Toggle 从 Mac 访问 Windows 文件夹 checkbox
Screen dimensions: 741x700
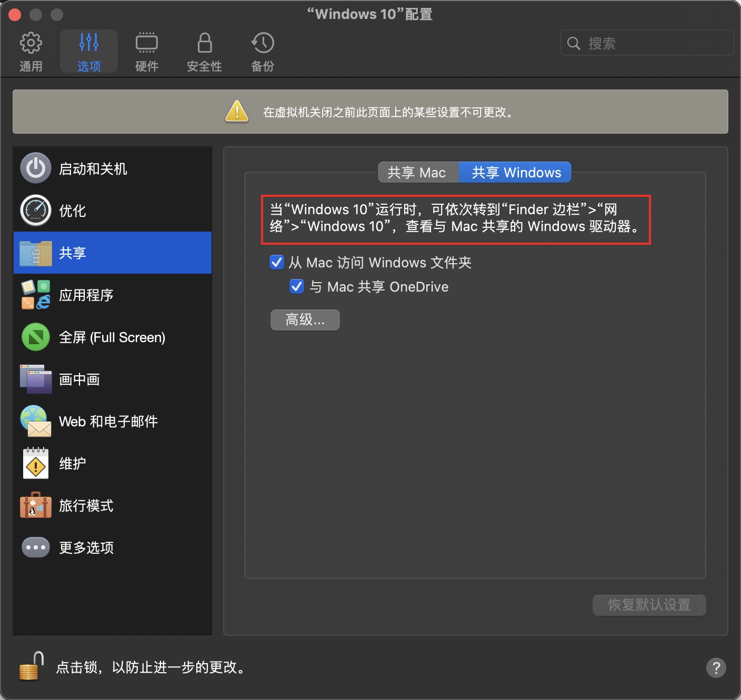[x=277, y=262]
